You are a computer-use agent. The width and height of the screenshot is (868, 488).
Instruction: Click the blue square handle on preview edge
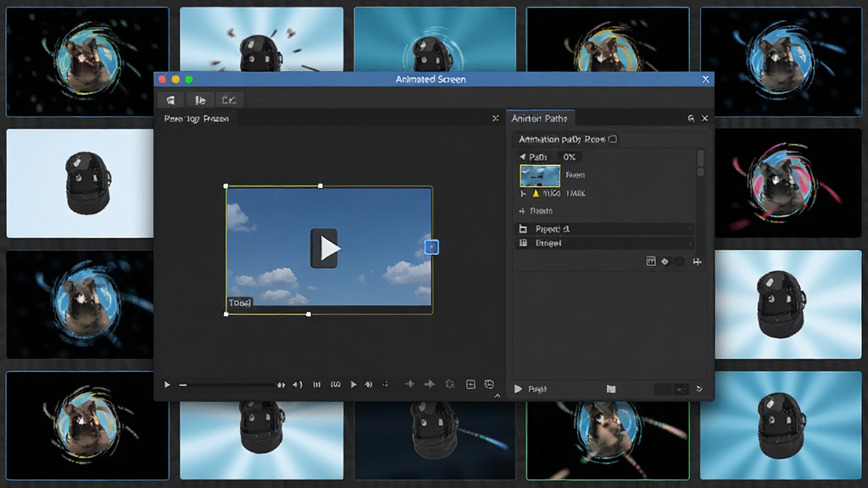point(431,247)
